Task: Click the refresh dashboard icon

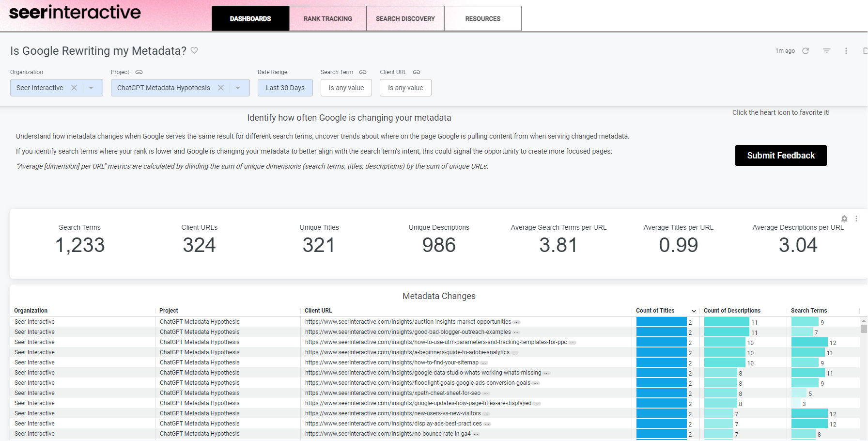Action: pos(806,51)
